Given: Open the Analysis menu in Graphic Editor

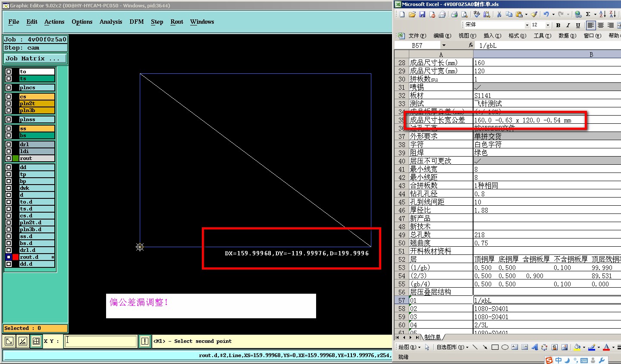Looking at the screenshot, I should click(111, 22).
